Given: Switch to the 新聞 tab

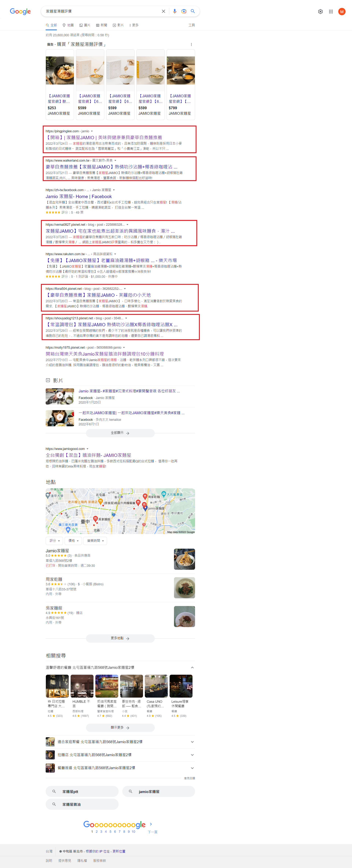Looking at the screenshot, I should click(x=102, y=25).
